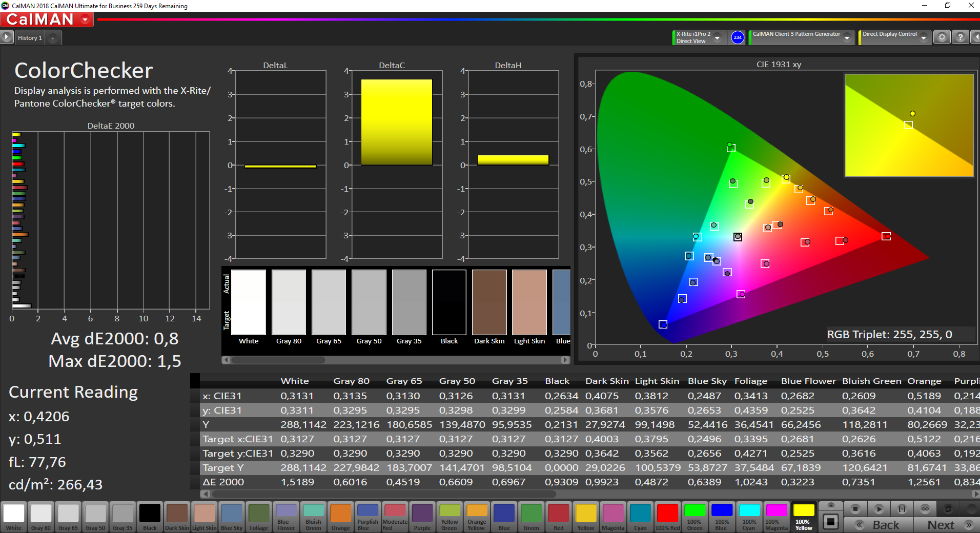Expand CalMAN Client 3 Pattern Generator dropdown
The width and height of the screenshot is (980, 533).
click(x=847, y=37)
